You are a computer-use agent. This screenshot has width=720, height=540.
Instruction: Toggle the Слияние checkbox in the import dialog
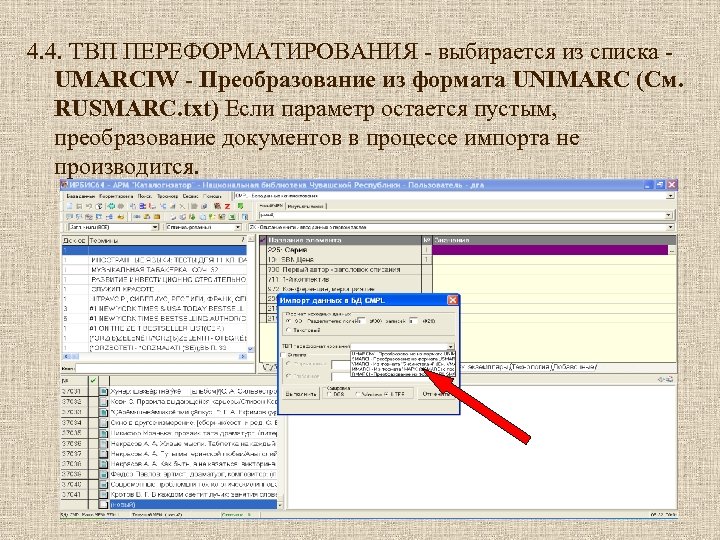[283, 355]
